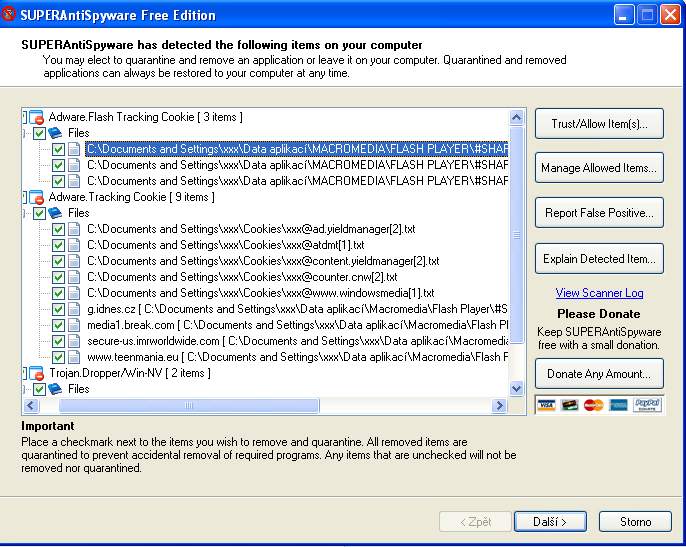Click the file icon beside www.windowsmedia[1].txt
The width and height of the screenshot is (686, 547).
(x=74, y=293)
